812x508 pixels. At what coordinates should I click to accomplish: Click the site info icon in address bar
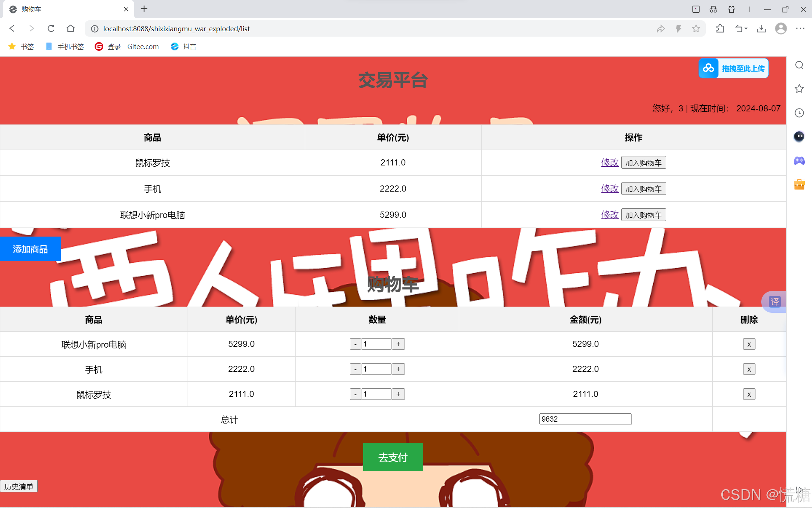coord(95,29)
